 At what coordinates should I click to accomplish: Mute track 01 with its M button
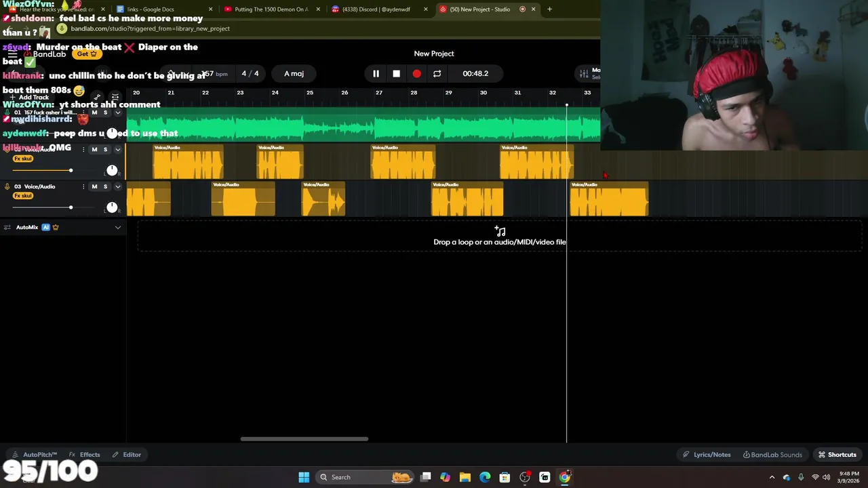coord(94,113)
